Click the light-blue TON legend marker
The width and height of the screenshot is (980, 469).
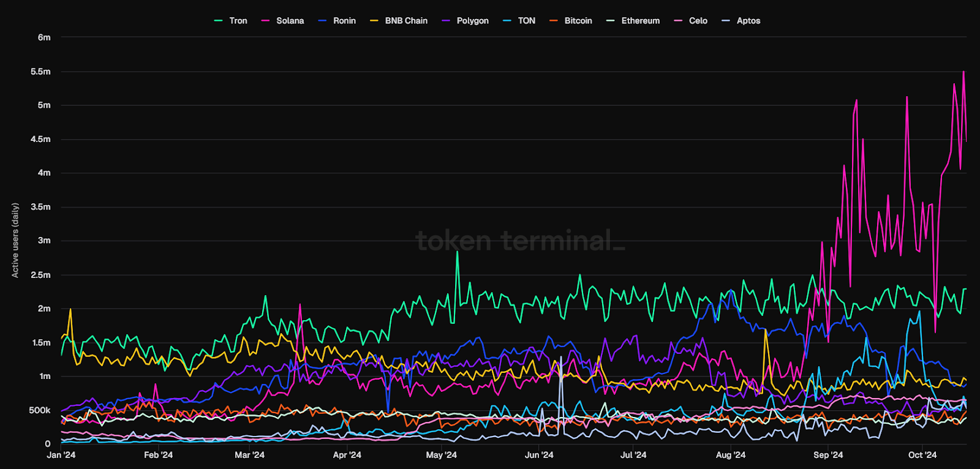[x=507, y=21]
